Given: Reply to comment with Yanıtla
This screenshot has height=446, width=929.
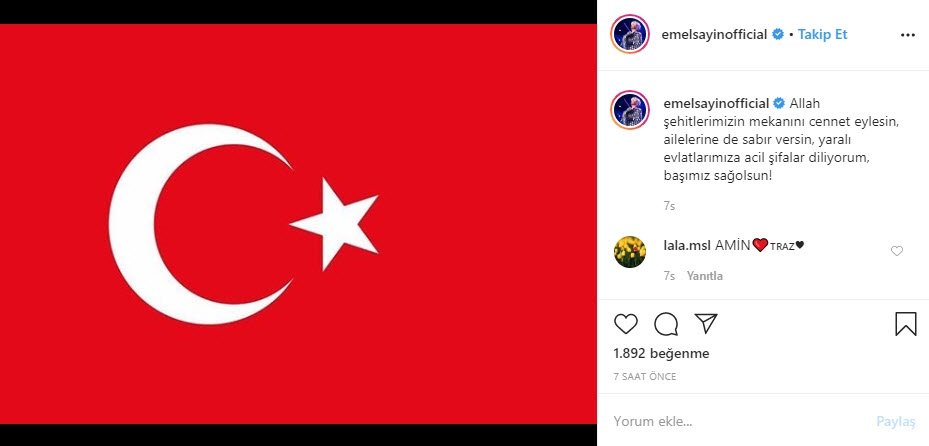Looking at the screenshot, I should tap(704, 276).
